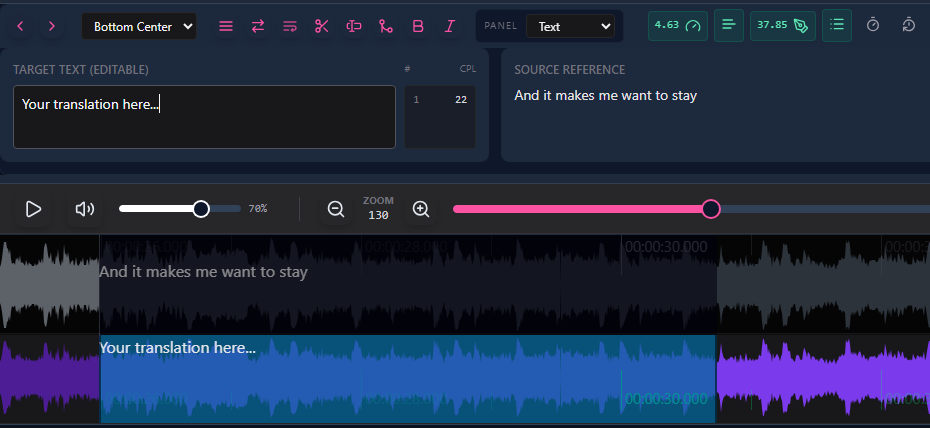Open the Panel Text dropdown
Viewport: 930px width, 428px height.
[571, 26]
